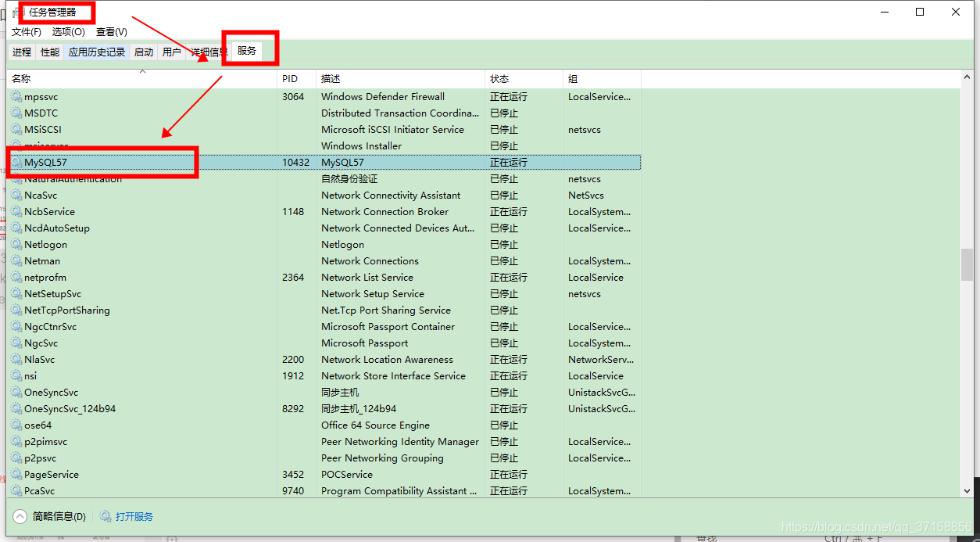Click Net.Tcp Port Sharing Service description

click(x=386, y=310)
